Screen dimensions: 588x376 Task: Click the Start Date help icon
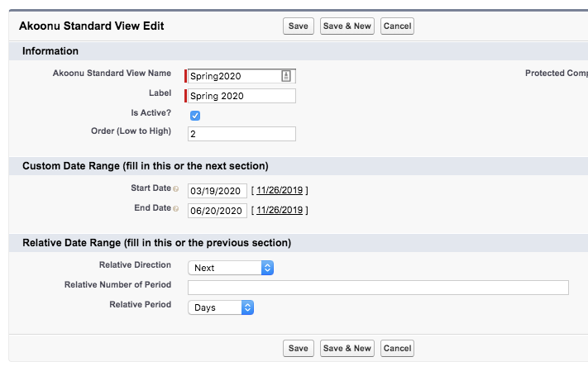(x=175, y=189)
